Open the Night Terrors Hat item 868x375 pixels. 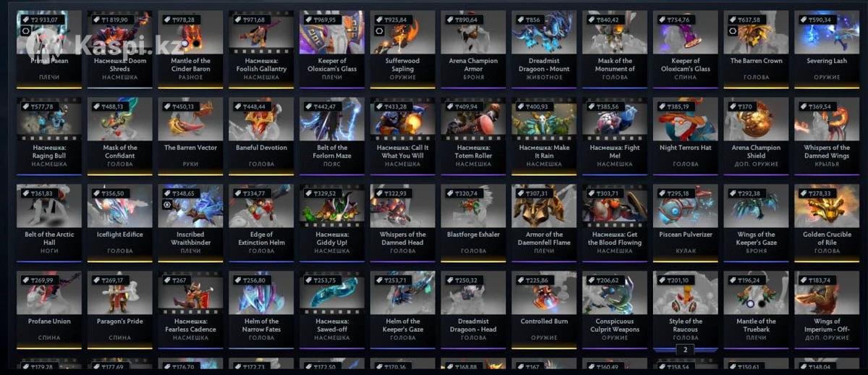pos(686,136)
